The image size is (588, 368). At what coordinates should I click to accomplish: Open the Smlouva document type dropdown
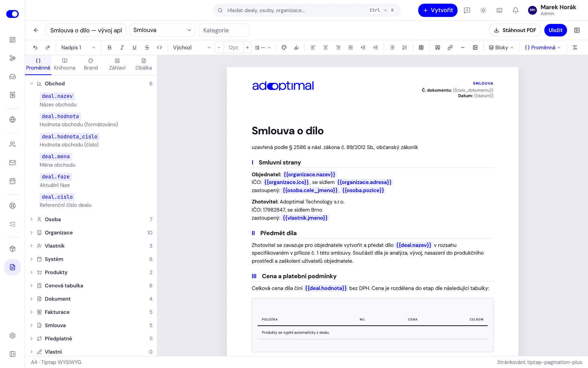tap(162, 30)
